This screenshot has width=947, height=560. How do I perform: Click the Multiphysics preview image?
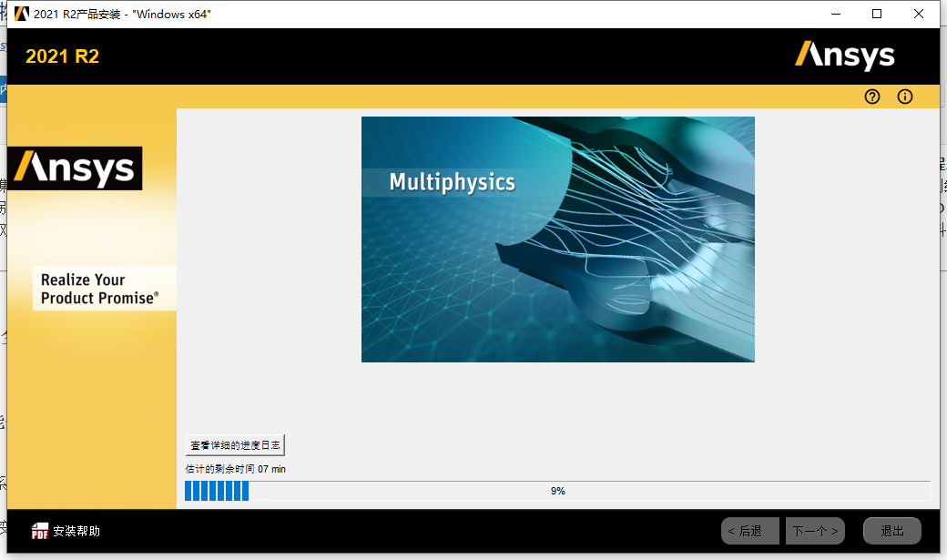(558, 239)
